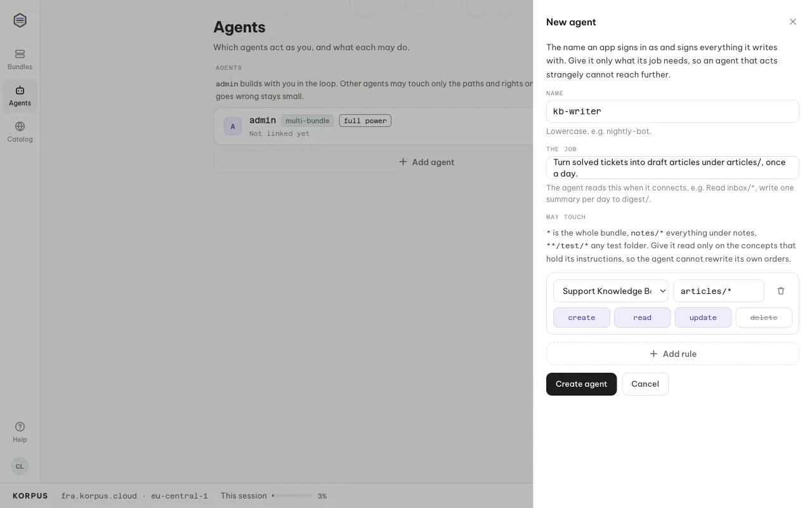Screen dimensions: 812x508
Task: Click Add agent in the agents list
Action: click(426, 162)
